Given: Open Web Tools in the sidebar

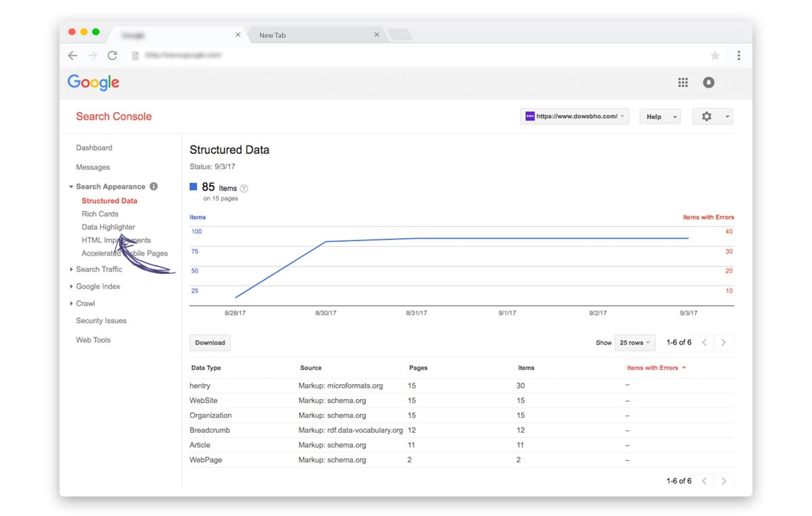Looking at the screenshot, I should point(93,340).
